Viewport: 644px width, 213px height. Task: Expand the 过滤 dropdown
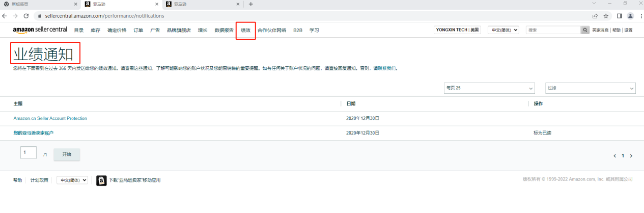click(x=591, y=88)
